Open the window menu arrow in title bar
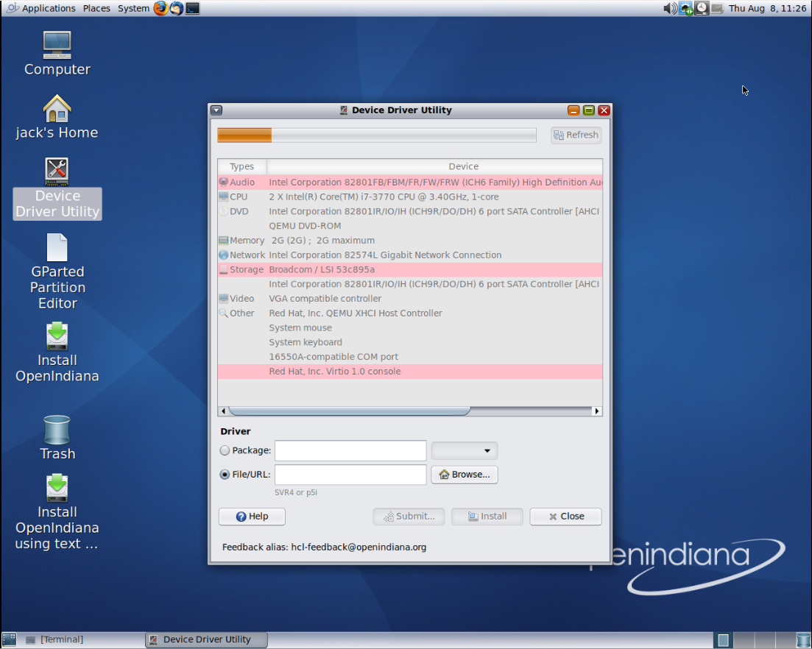 216,110
